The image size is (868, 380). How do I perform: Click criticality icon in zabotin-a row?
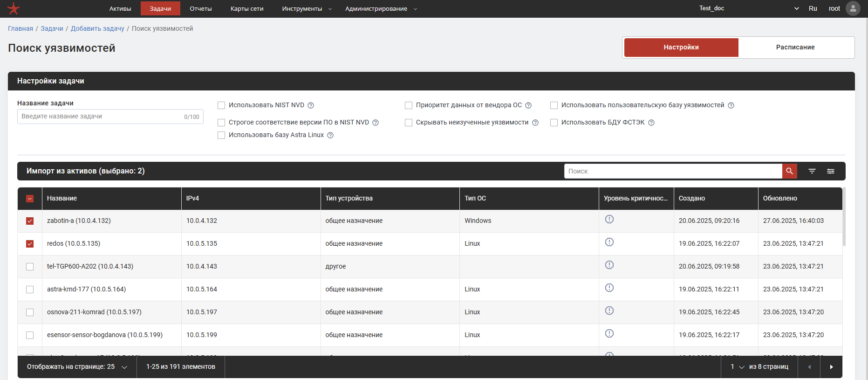[609, 219]
